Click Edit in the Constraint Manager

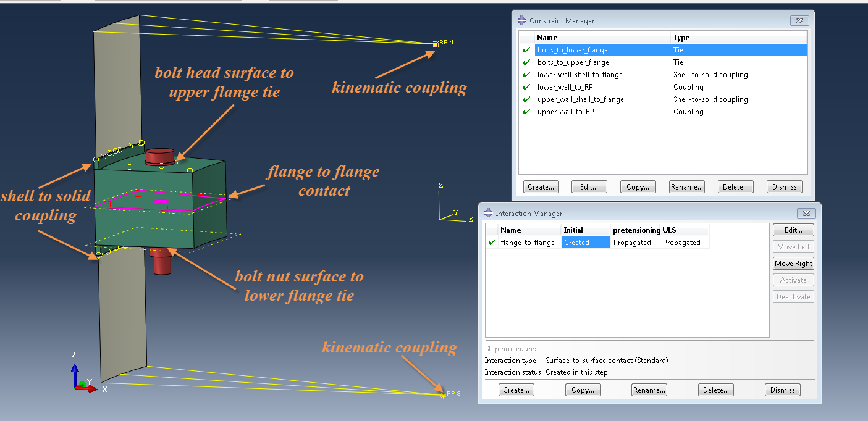pos(589,186)
